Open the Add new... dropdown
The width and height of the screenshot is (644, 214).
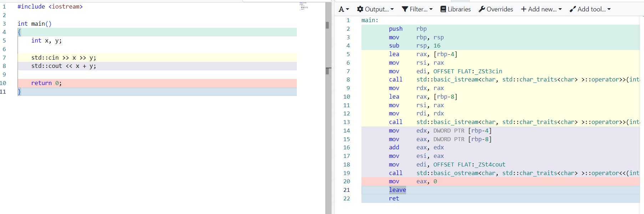[x=541, y=9]
